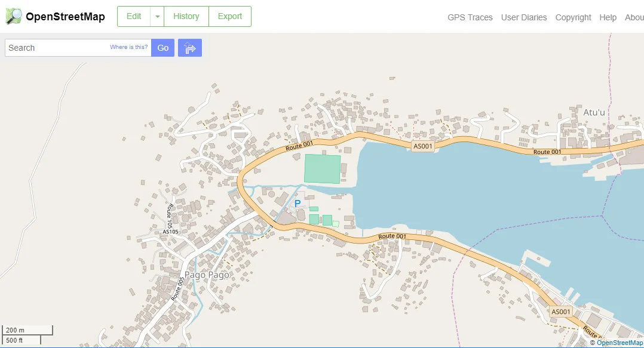Click the Atu'u place label

pyautogui.click(x=594, y=112)
